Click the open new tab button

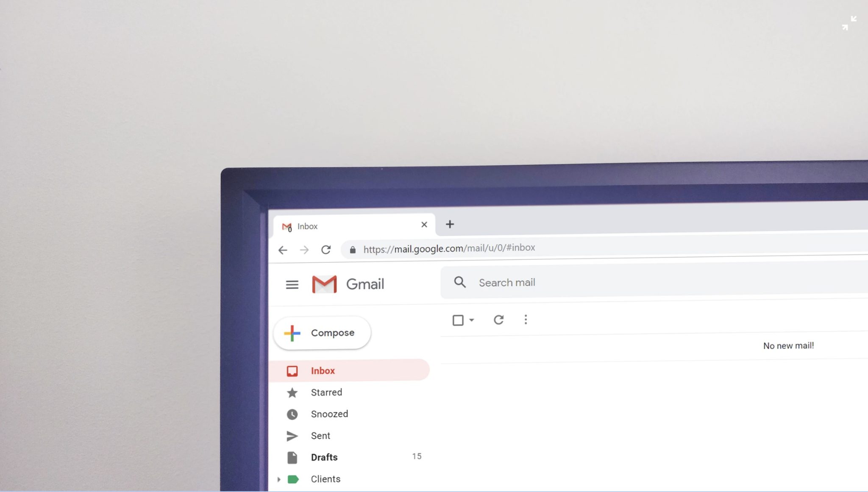click(450, 225)
